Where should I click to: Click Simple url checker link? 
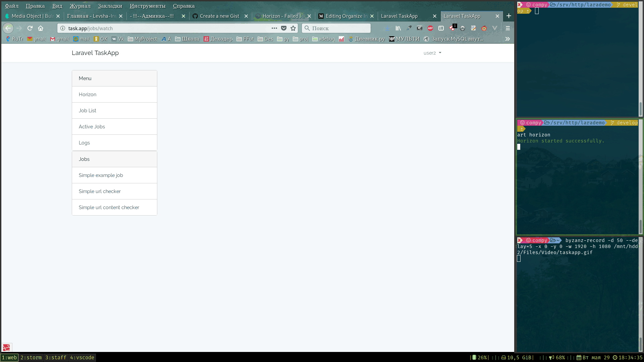(x=100, y=191)
